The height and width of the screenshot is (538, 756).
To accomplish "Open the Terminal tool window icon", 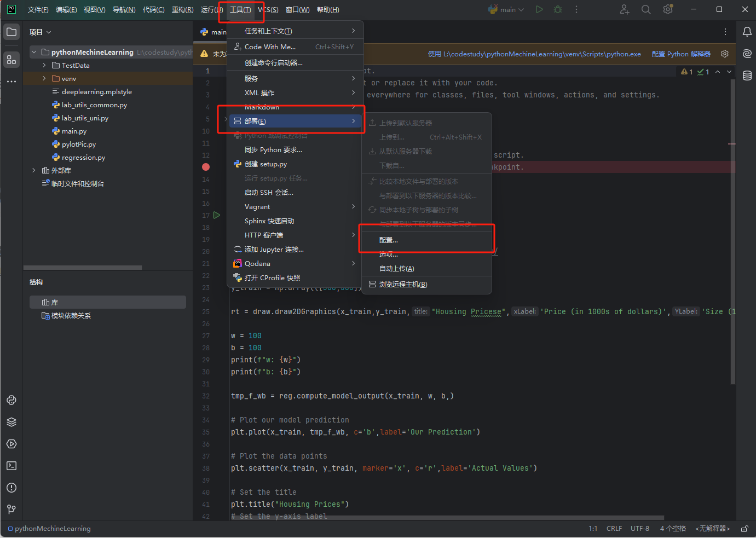I will click(11, 466).
